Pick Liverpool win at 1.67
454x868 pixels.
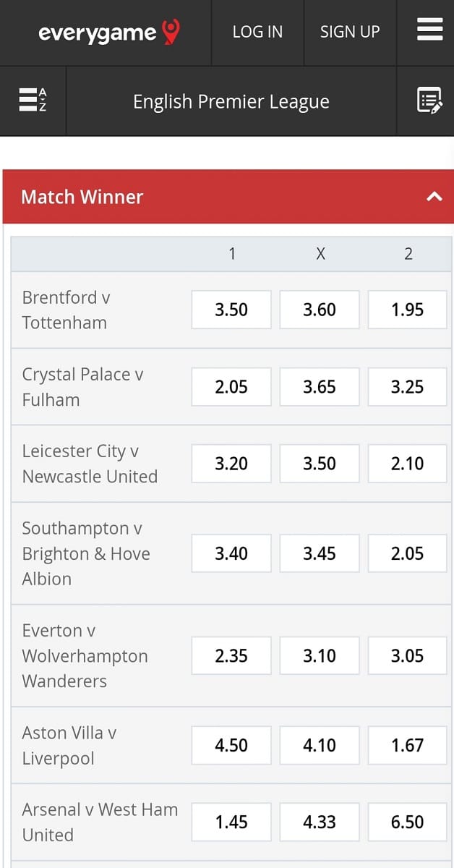[x=407, y=745]
